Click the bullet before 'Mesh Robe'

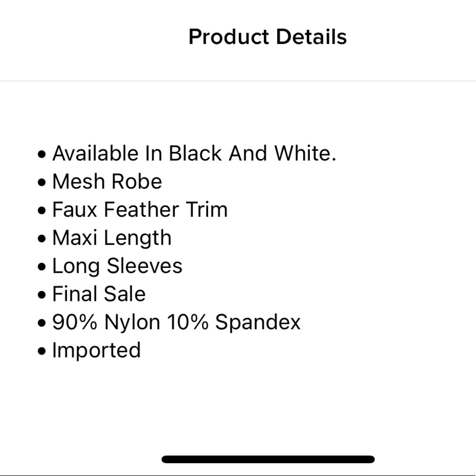43,183
